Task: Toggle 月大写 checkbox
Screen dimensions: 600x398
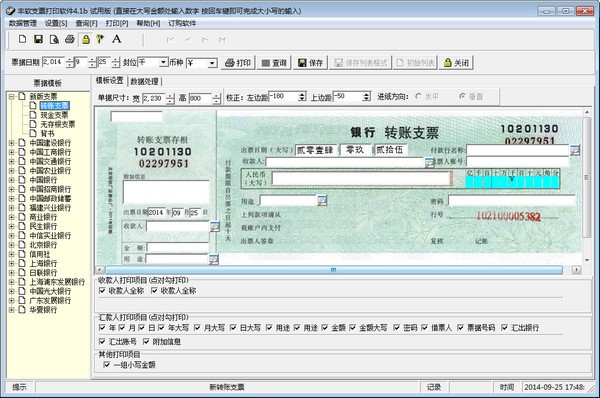Action: click(197, 328)
